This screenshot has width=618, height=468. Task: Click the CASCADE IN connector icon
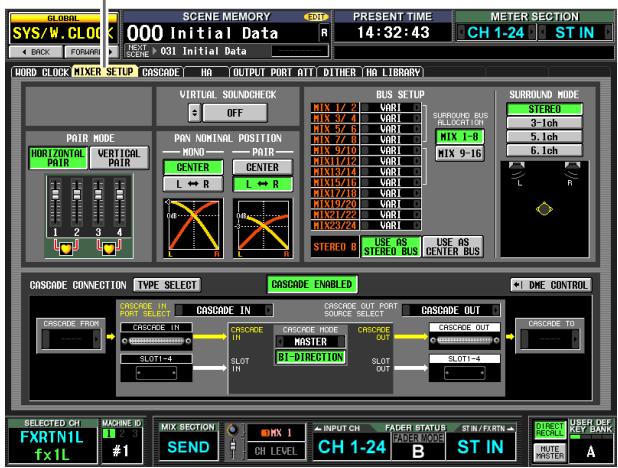coord(156,341)
